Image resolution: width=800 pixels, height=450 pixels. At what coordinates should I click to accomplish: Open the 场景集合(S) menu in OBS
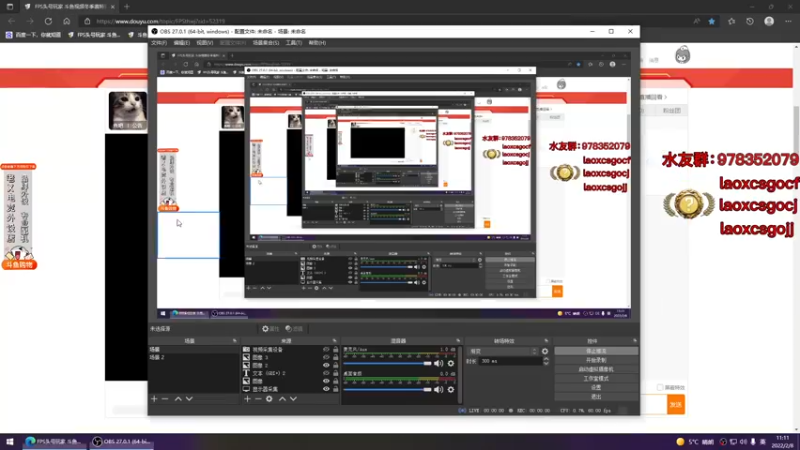[266, 43]
